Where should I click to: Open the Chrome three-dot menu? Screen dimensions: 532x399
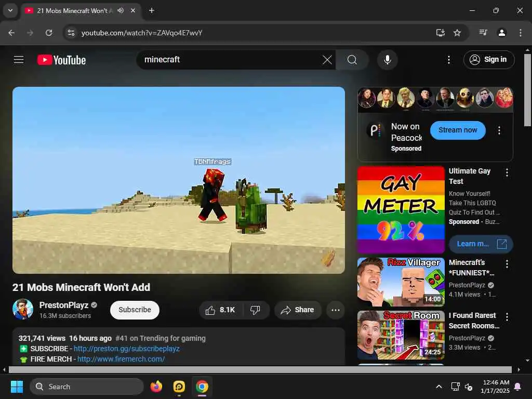520,33
